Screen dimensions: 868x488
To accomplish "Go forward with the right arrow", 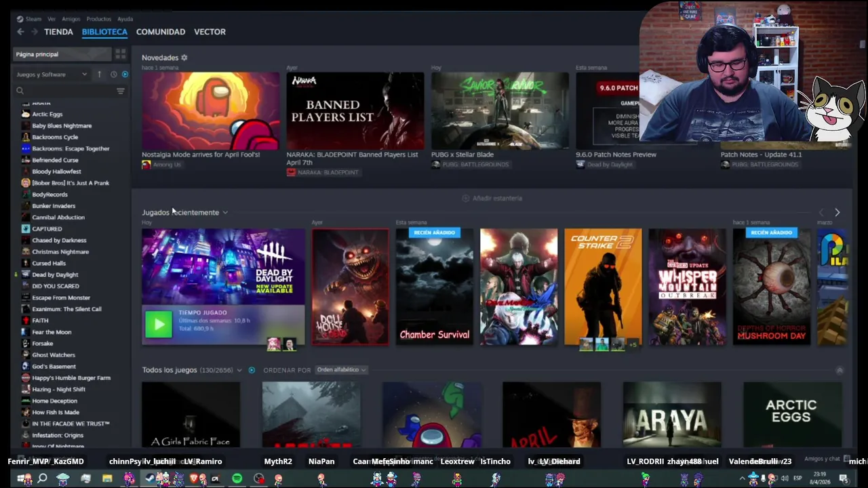I will [33, 32].
